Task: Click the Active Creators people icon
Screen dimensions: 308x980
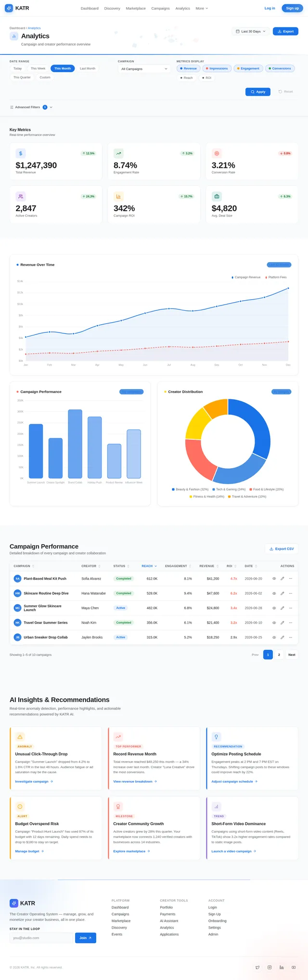Action: tap(21, 196)
